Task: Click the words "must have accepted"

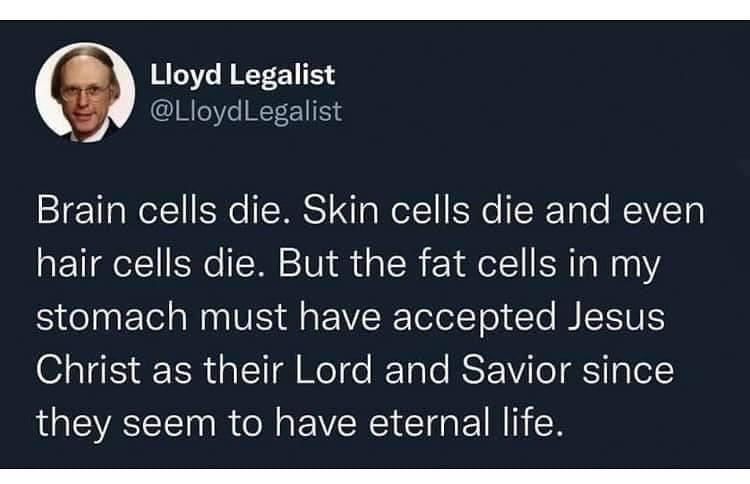Action: [x=378, y=318]
